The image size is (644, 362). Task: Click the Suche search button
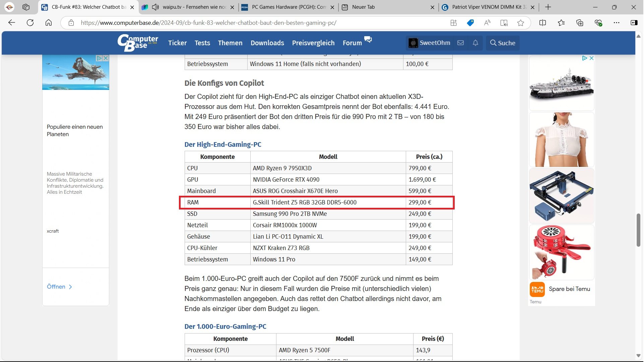click(502, 43)
